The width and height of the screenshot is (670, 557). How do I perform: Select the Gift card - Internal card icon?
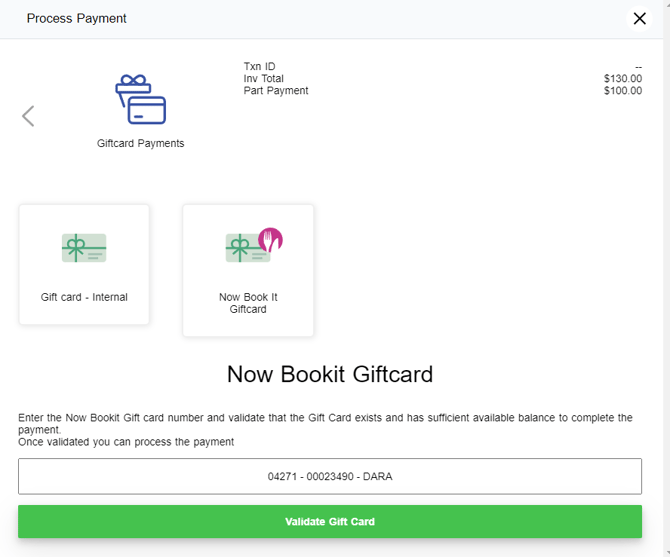pyautogui.click(x=84, y=248)
